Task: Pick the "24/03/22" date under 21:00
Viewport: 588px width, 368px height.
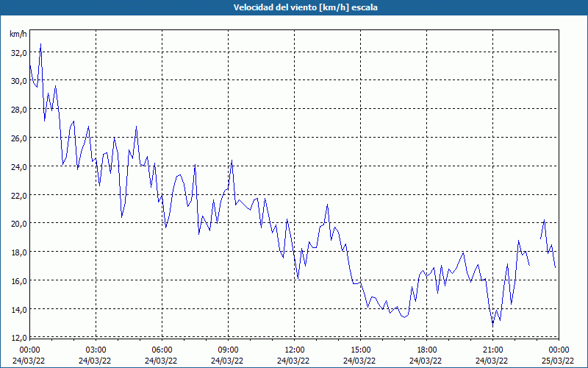Action: (492, 361)
